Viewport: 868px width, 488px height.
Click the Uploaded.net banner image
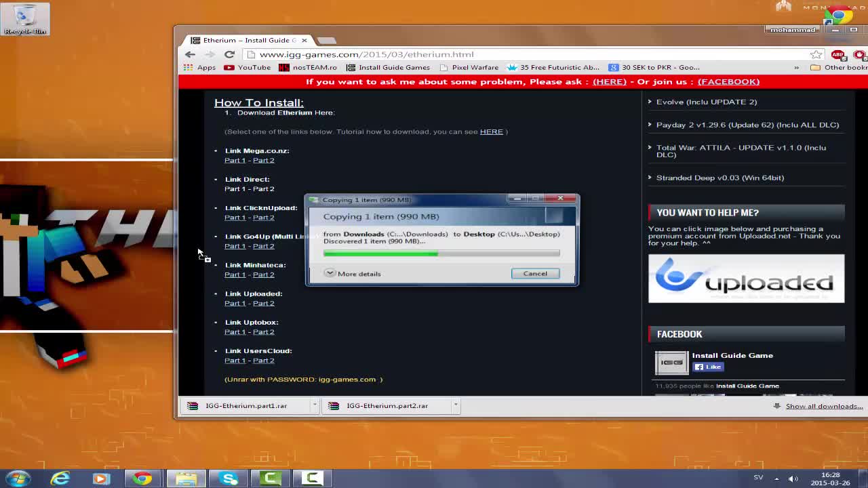[747, 279]
